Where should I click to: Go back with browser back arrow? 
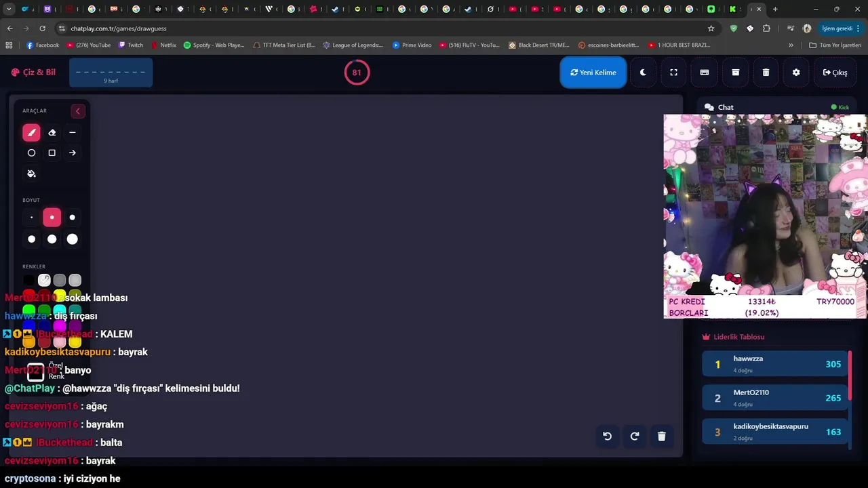[9, 28]
